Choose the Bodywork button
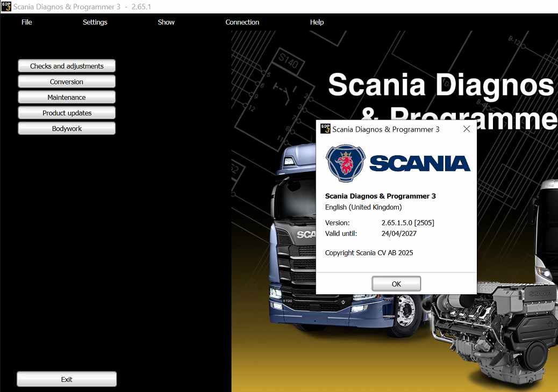Viewport: 558px width, 392px height. click(67, 128)
